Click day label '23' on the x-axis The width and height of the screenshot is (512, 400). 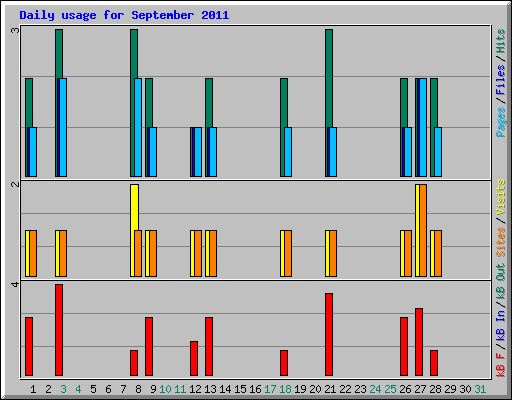coord(360,389)
